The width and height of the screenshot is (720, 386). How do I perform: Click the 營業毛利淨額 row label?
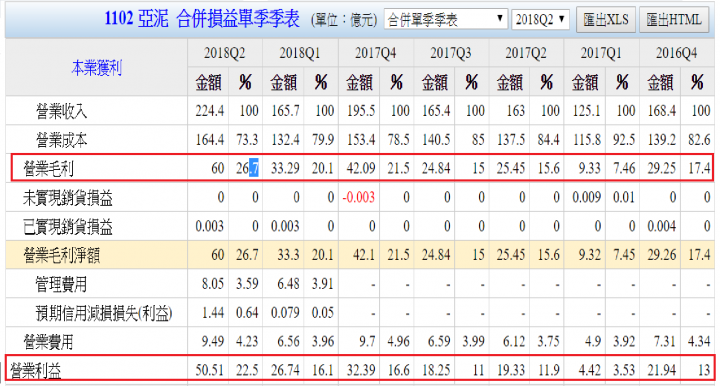tap(62, 255)
